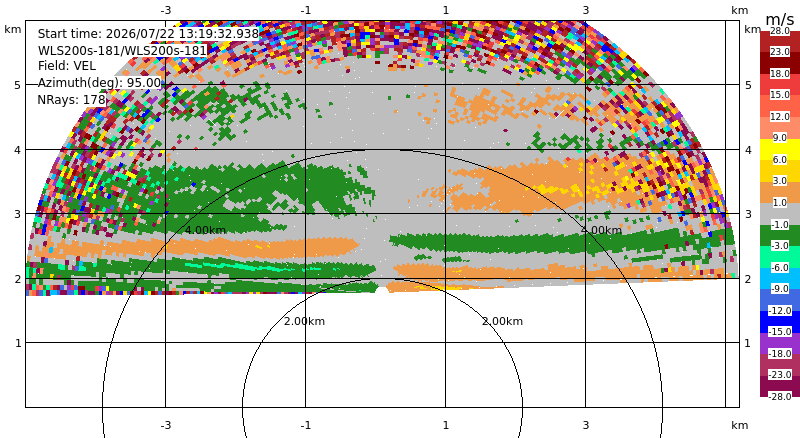Click the Start time label text
The width and height of the screenshot is (800, 438).
[x=148, y=34]
